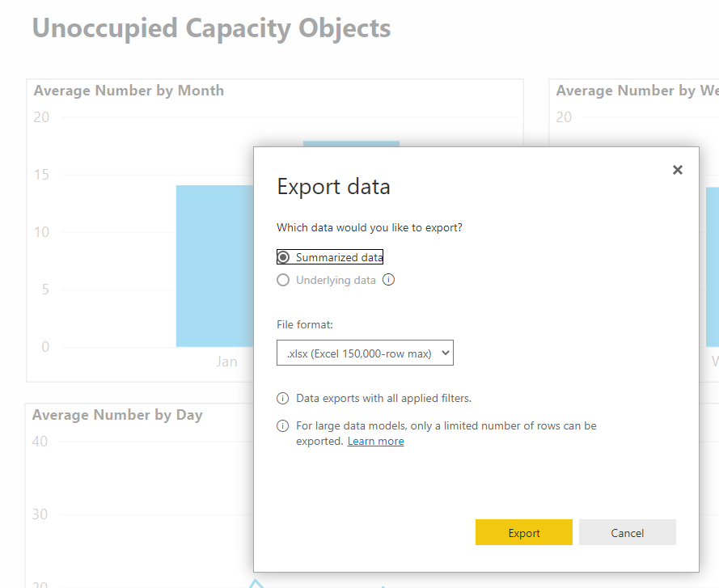Image resolution: width=719 pixels, height=588 pixels.
Task: Click info icon beside large data models note
Action: 283,425
